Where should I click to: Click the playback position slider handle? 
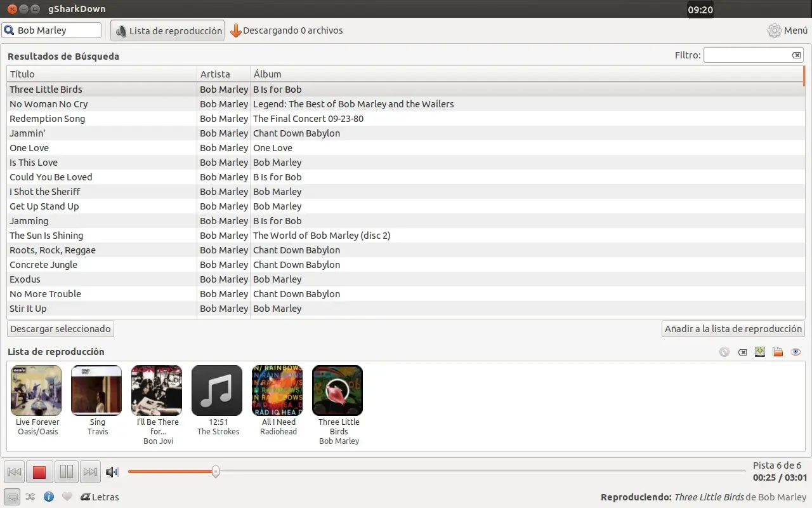[x=216, y=471]
